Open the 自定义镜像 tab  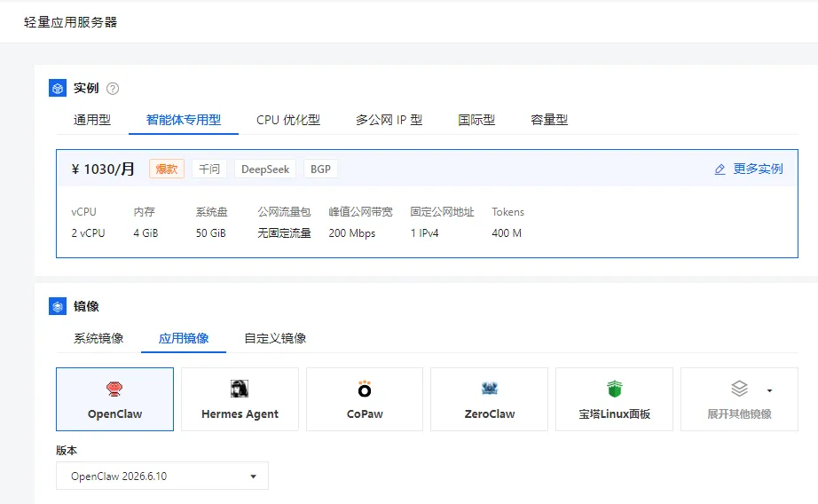[275, 338]
